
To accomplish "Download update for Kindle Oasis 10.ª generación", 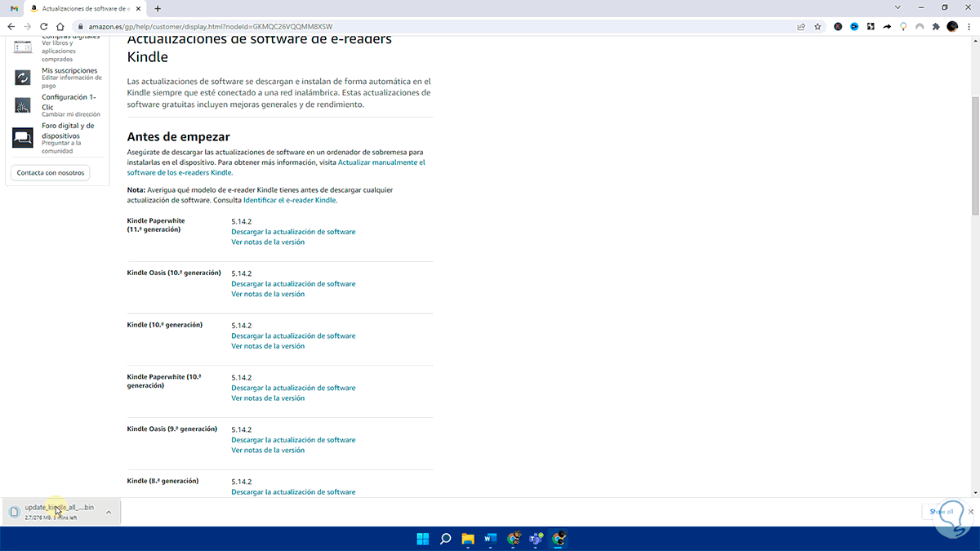I will (x=293, y=284).
